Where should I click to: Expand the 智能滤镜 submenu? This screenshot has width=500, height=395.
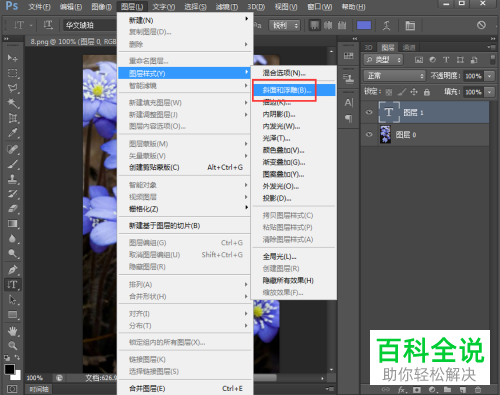[185, 86]
